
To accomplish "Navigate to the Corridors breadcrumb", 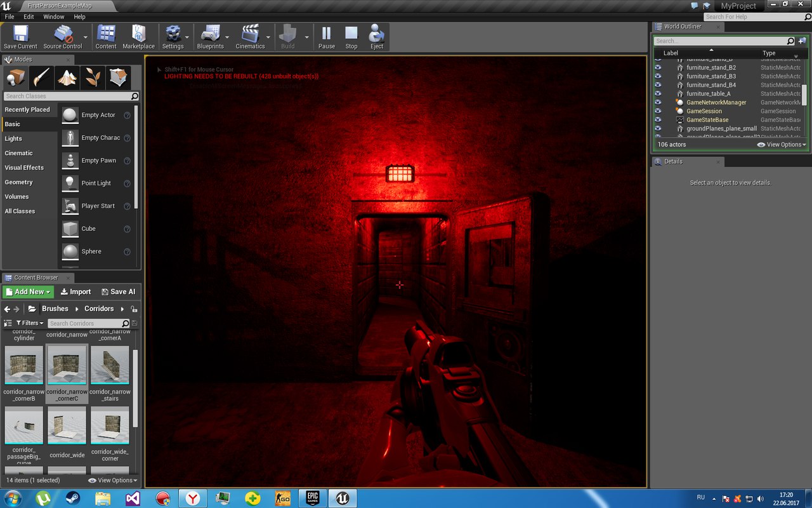I will coord(99,309).
